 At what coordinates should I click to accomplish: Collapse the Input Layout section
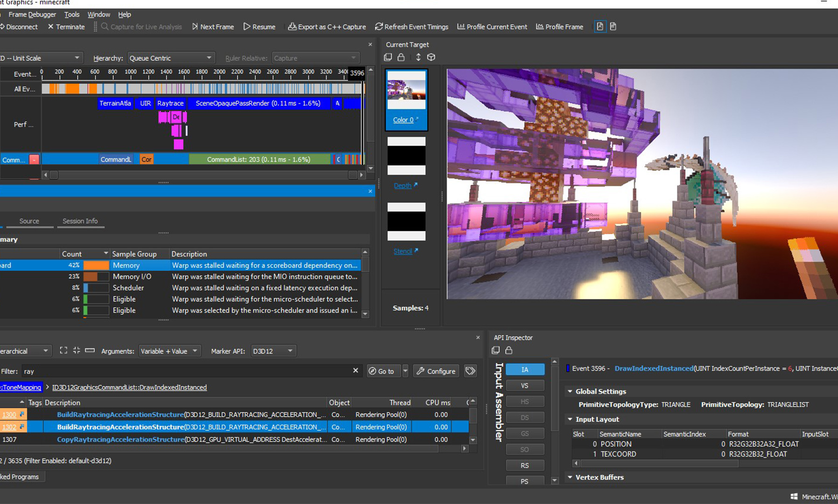pos(570,419)
